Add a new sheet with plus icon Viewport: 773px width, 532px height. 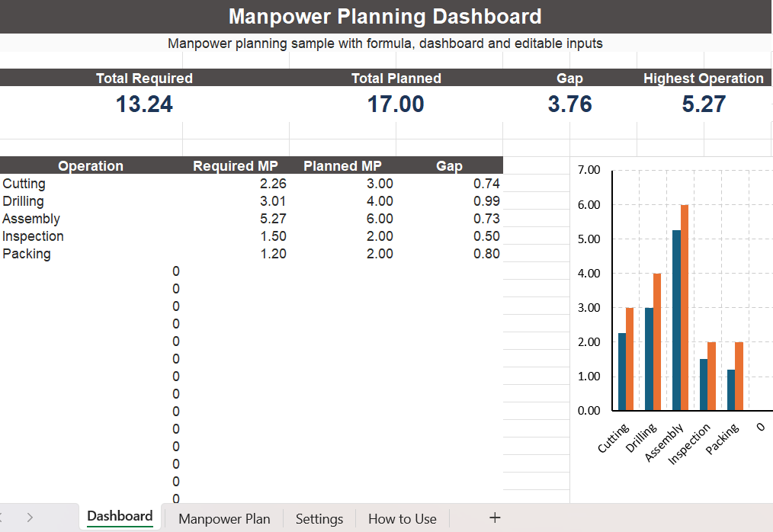click(x=495, y=518)
